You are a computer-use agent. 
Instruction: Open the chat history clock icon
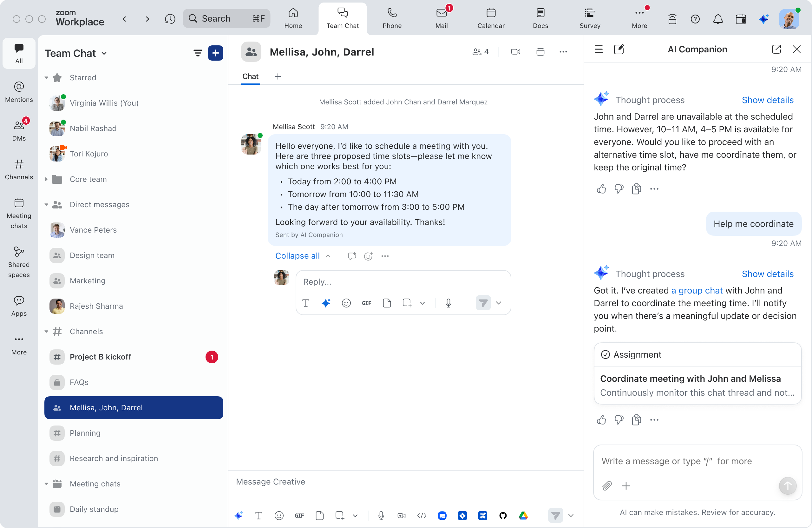pyautogui.click(x=170, y=19)
